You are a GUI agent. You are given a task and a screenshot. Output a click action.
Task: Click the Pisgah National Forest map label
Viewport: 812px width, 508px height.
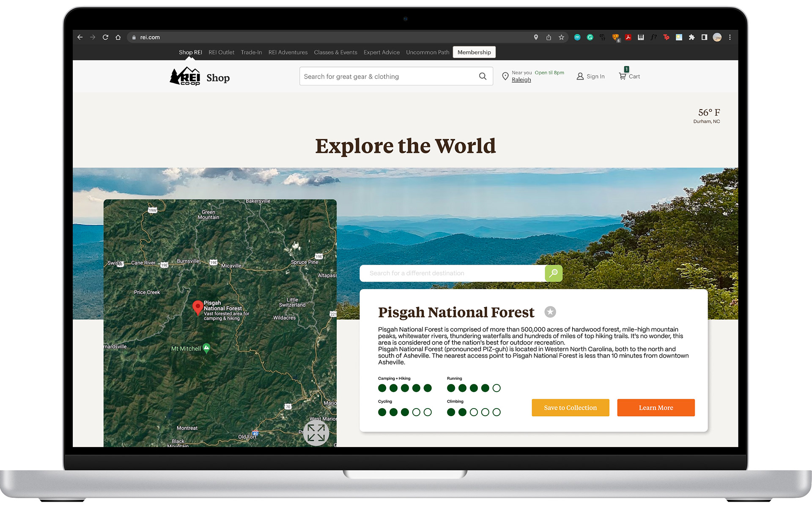pyautogui.click(x=223, y=306)
